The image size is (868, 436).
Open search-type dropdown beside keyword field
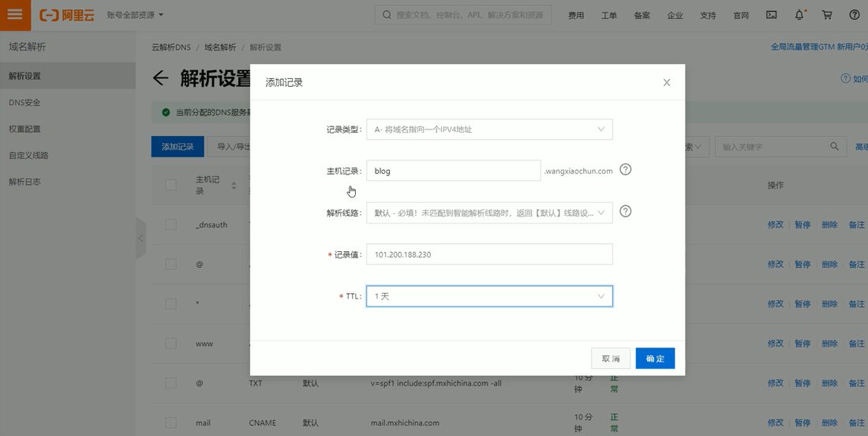click(x=696, y=147)
